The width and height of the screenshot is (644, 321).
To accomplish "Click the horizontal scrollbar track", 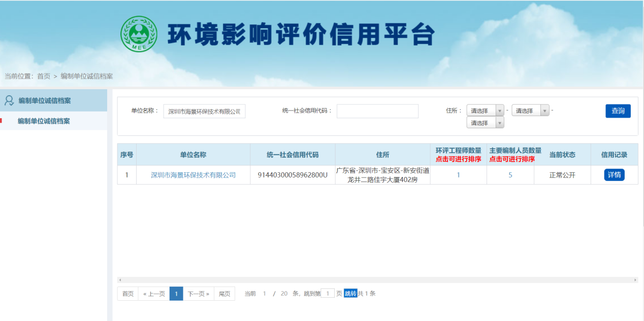I will coord(378,280).
